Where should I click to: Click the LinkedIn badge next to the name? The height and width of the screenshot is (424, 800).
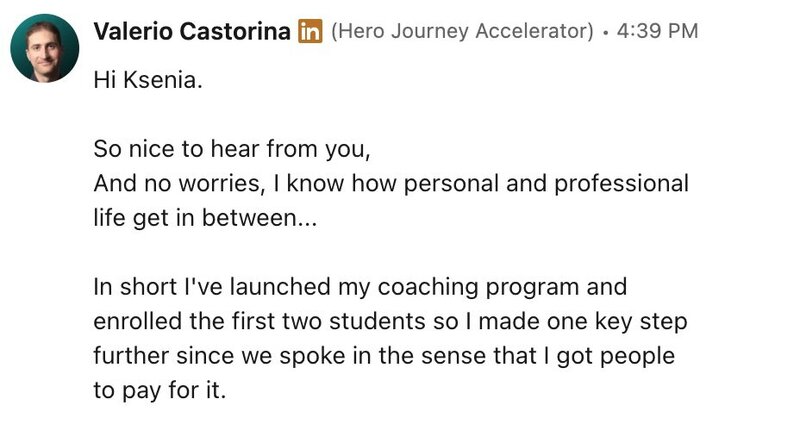[310, 31]
